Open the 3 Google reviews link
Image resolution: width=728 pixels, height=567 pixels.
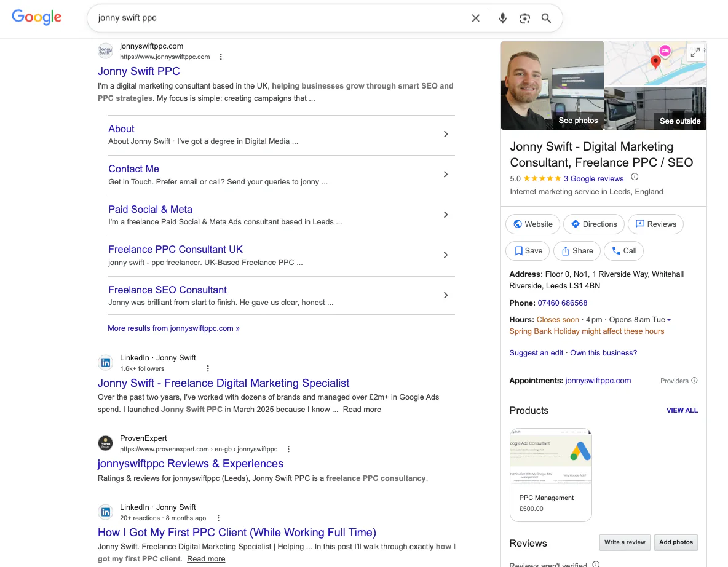pyautogui.click(x=593, y=179)
